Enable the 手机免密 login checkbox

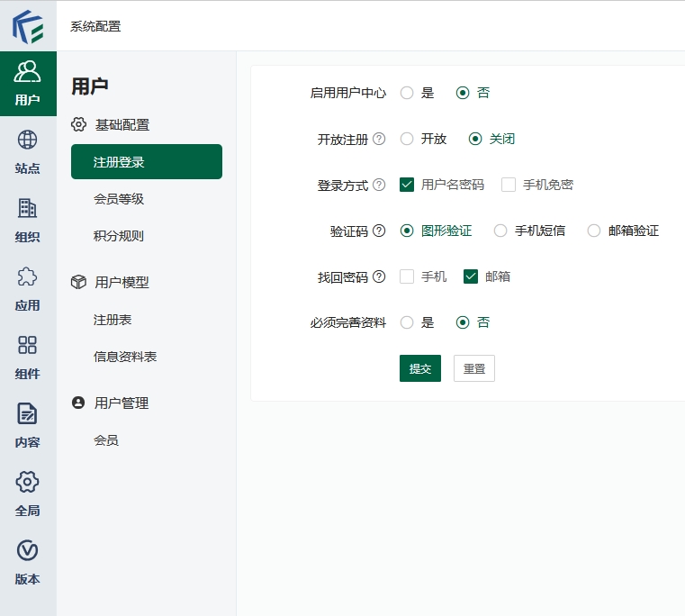coord(509,185)
